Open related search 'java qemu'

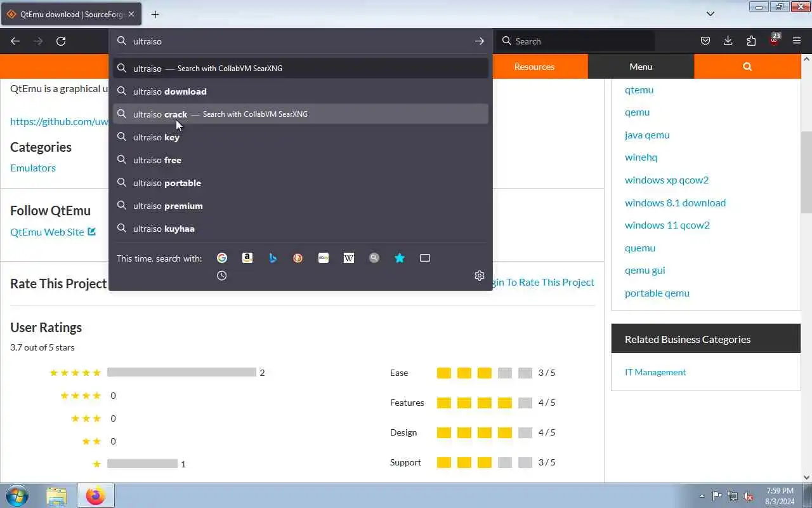point(647,135)
